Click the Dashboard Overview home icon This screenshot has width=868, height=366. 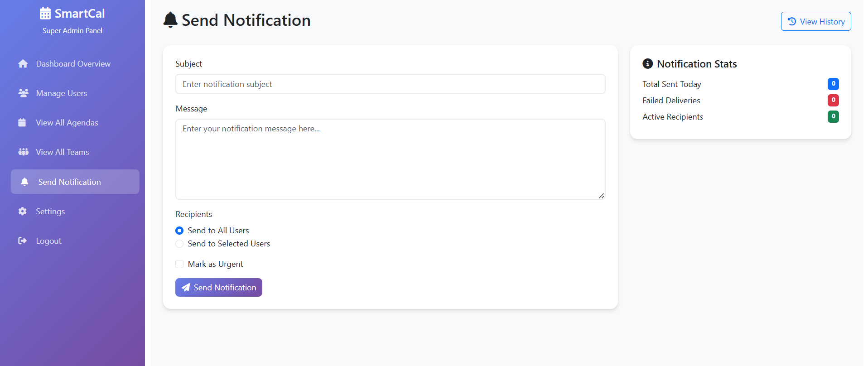pyautogui.click(x=23, y=64)
